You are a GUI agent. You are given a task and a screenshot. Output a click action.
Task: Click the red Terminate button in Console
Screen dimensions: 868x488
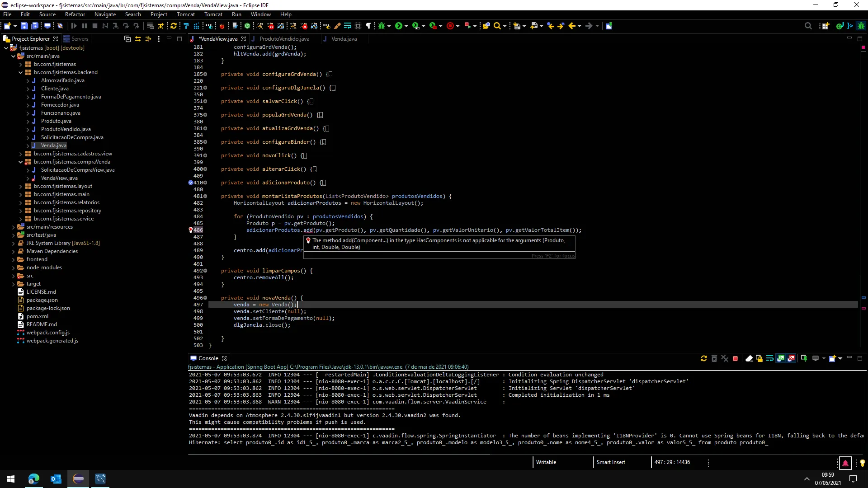coord(735,358)
